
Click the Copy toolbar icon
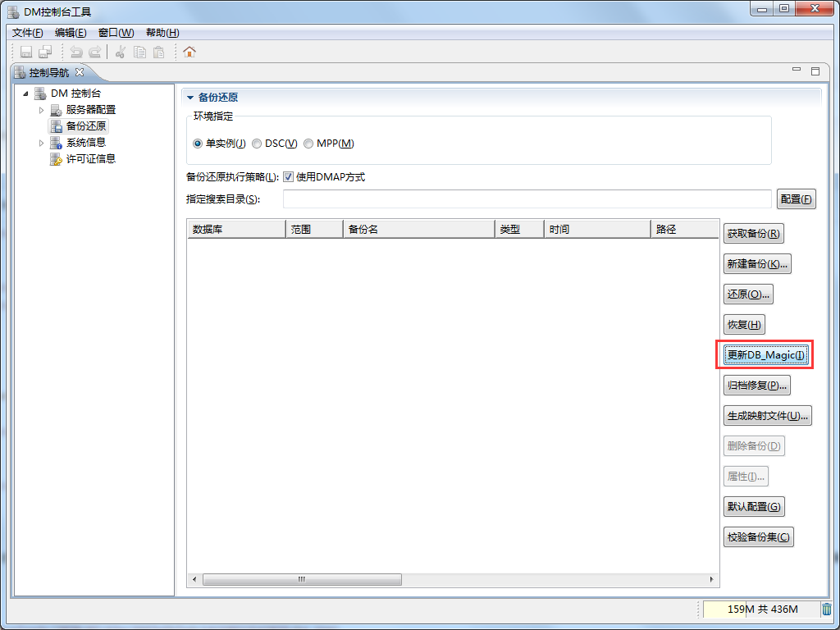click(139, 52)
